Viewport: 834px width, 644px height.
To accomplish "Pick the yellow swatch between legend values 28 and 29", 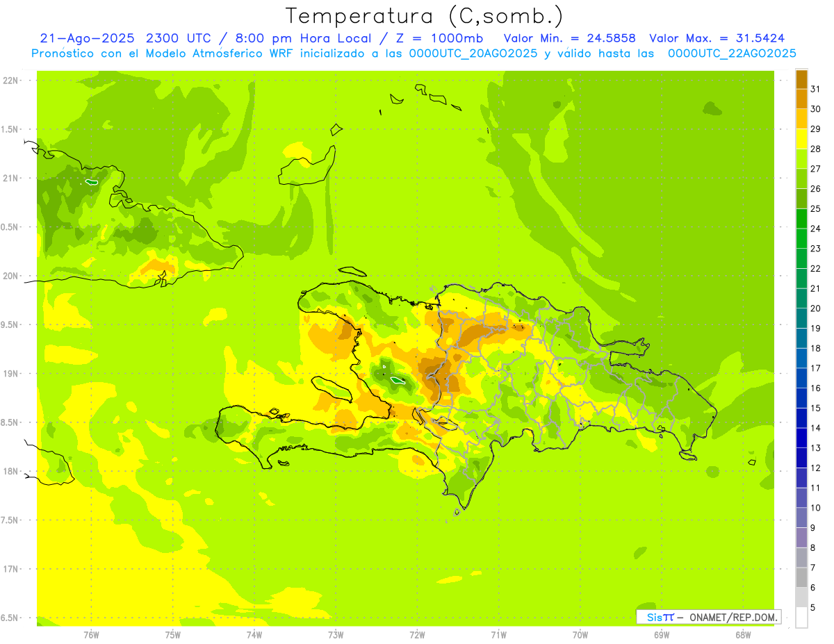I will (802, 139).
